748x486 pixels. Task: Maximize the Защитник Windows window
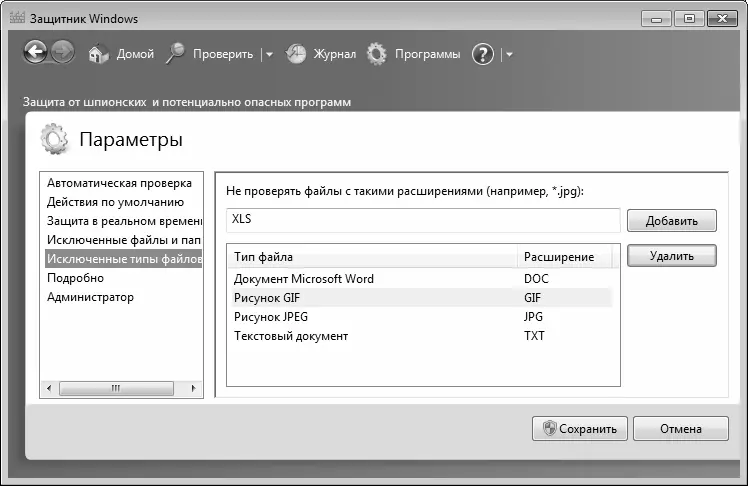689,19
